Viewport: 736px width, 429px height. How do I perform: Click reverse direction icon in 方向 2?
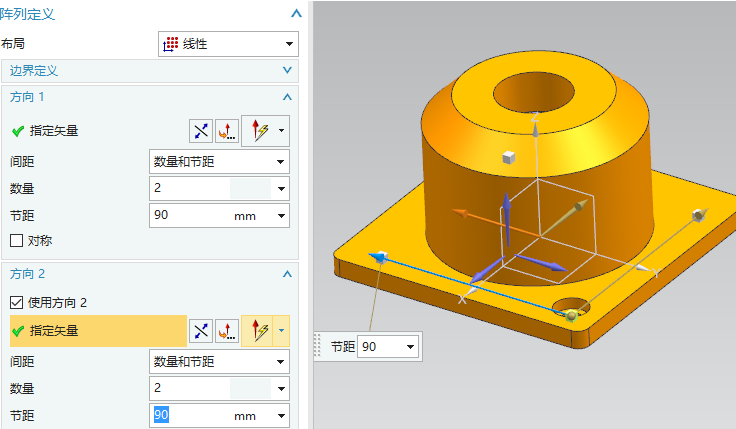coord(201,330)
